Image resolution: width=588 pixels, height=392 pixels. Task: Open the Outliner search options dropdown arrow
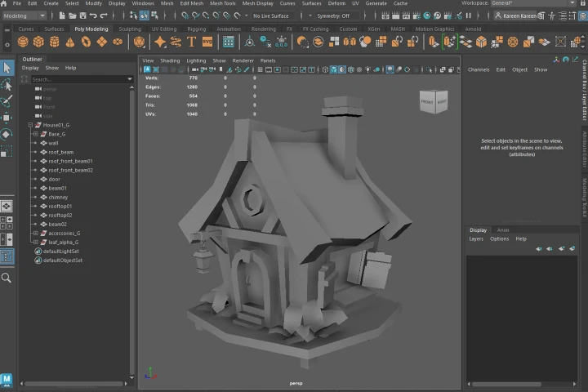click(130, 79)
